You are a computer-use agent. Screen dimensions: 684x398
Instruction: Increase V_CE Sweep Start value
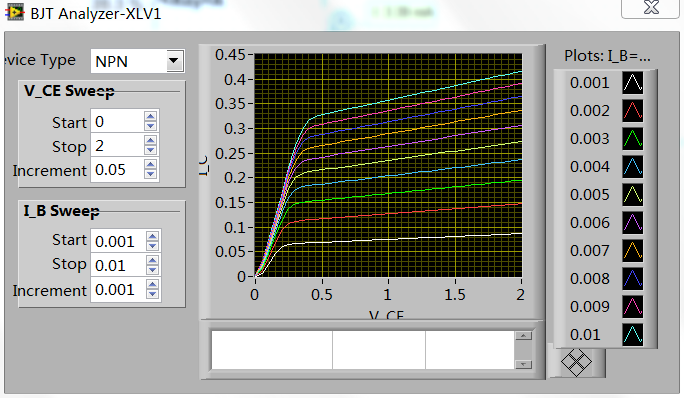pos(150,117)
